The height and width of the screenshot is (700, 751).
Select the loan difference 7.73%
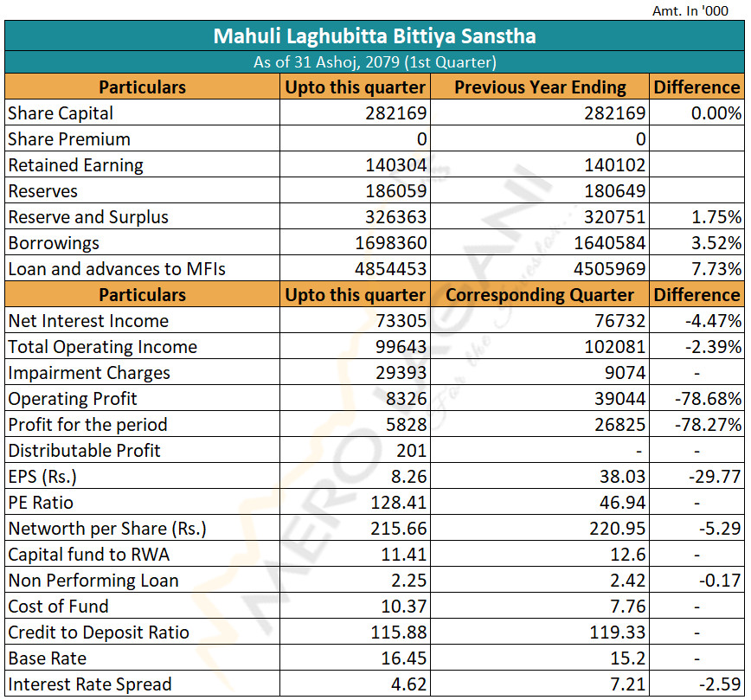click(x=716, y=269)
